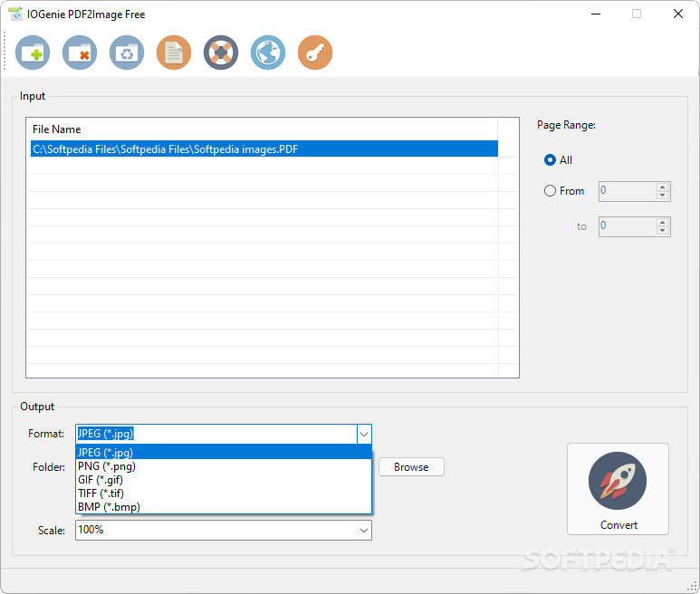Choose BMP (*.bmp) from format list
This screenshot has width=700, height=594.
[x=224, y=507]
